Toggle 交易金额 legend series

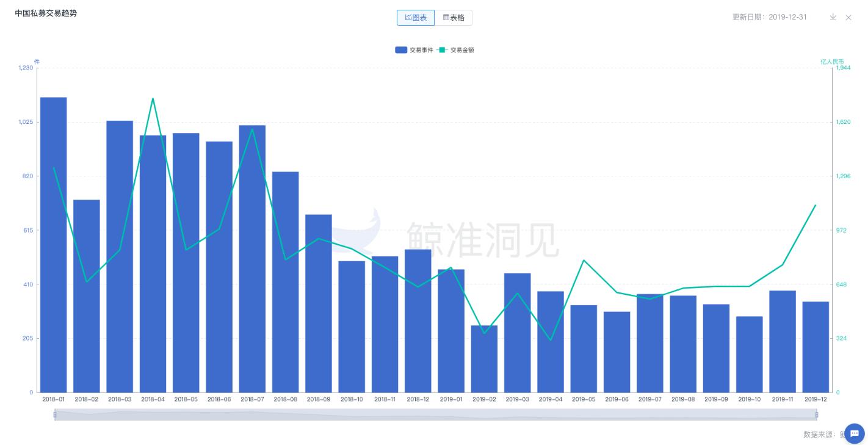pyautogui.click(x=455, y=50)
